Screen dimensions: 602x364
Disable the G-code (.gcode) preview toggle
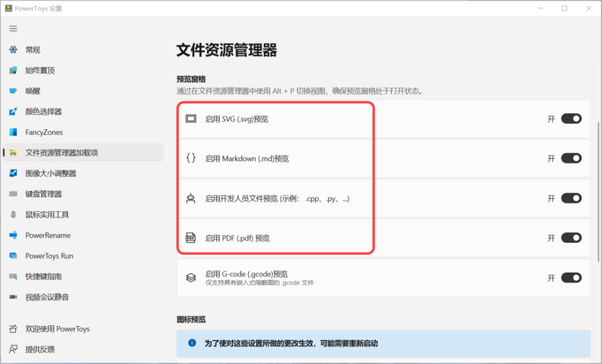point(571,278)
